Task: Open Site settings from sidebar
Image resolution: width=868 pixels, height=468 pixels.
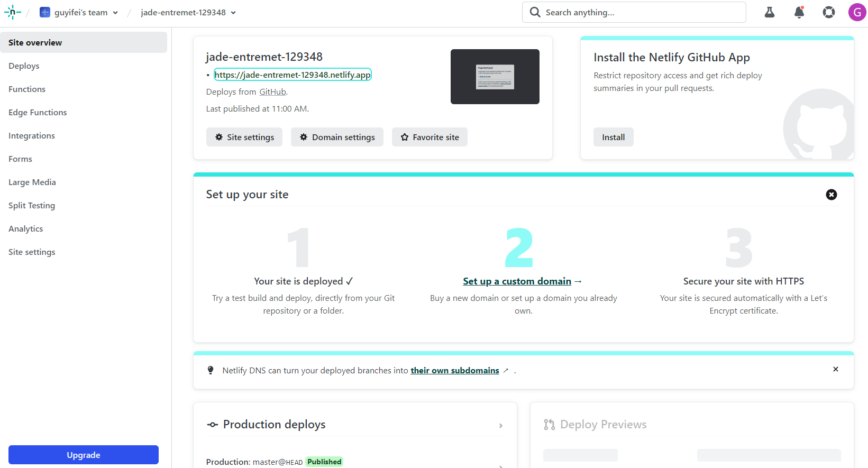Action: tap(32, 252)
